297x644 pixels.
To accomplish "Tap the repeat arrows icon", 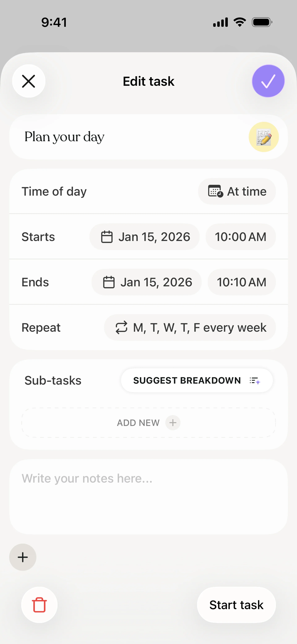I will 121,328.
